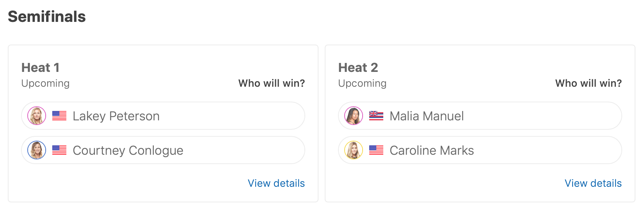
Task: Click the USA flag beside Lakey Peterson
Action: pyautogui.click(x=59, y=116)
